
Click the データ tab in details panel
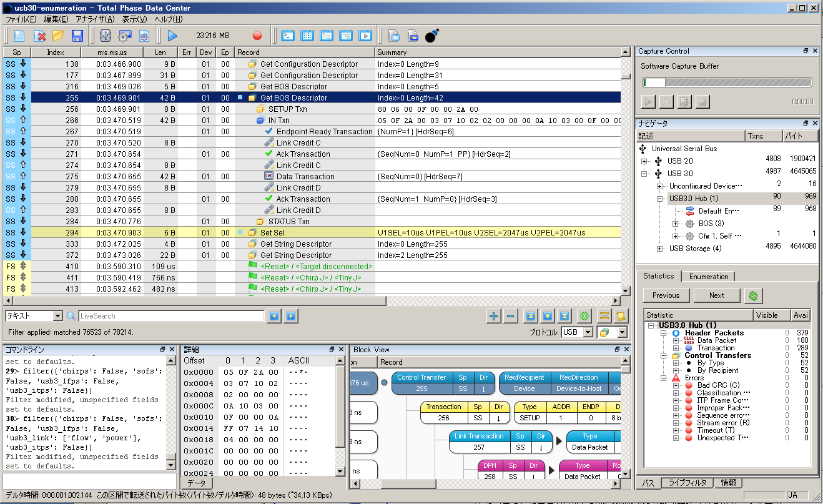(x=197, y=483)
